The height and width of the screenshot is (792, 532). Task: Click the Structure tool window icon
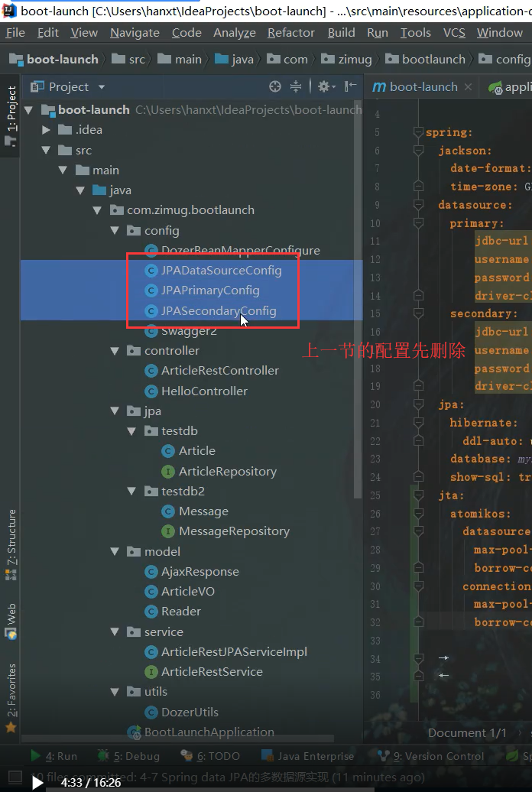[x=11, y=574]
